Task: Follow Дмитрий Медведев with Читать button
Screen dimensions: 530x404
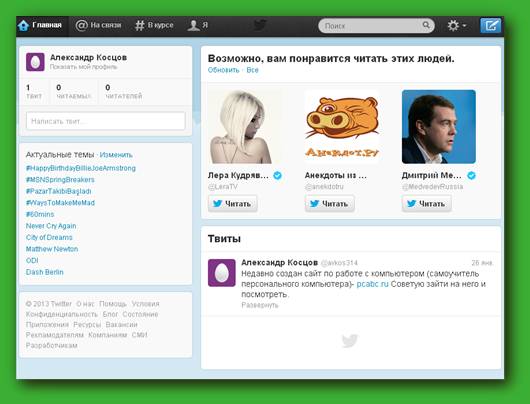Action: [427, 204]
